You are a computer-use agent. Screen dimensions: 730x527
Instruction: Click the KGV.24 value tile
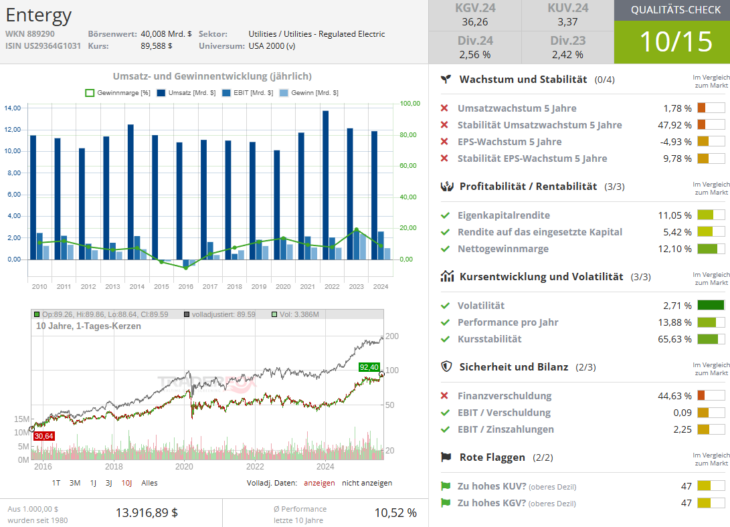475,15
